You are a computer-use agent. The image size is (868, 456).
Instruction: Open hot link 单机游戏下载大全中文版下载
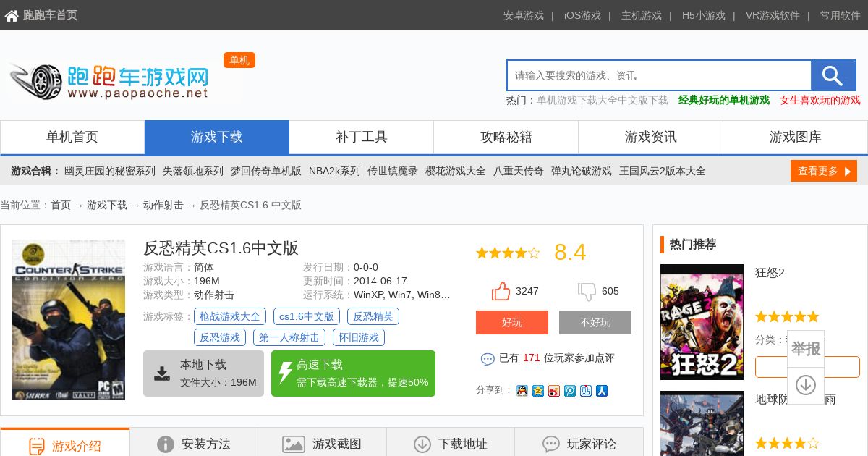pyautogui.click(x=603, y=101)
